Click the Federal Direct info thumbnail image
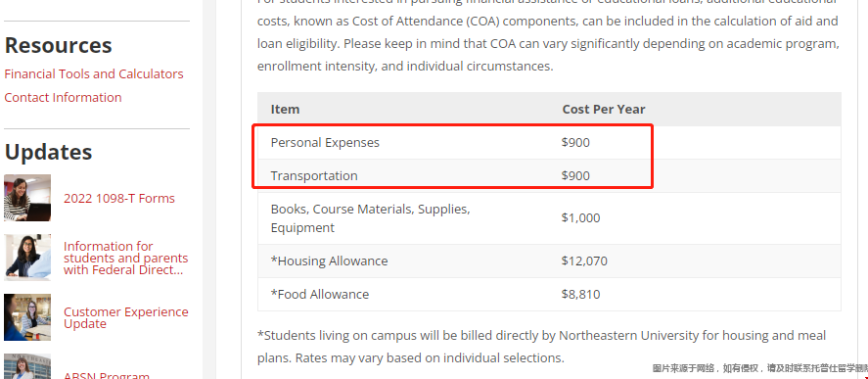868x379 pixels. [27, 258]
